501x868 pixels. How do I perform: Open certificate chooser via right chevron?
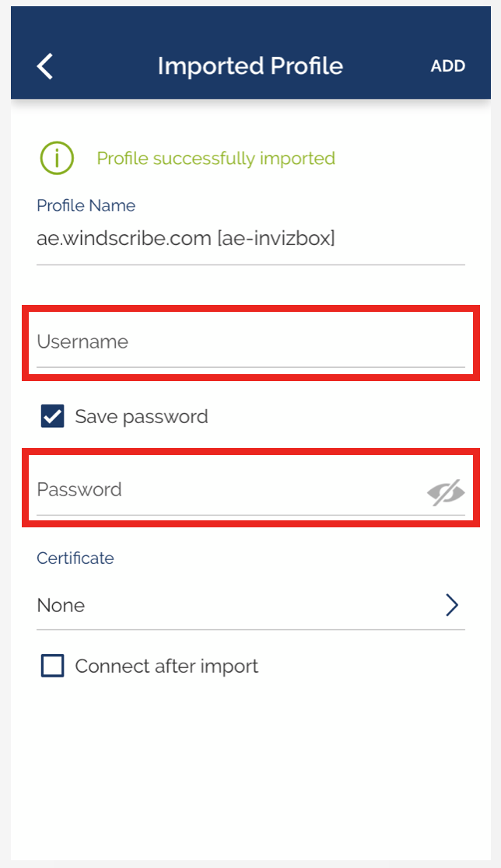click(x=452, y=605)
